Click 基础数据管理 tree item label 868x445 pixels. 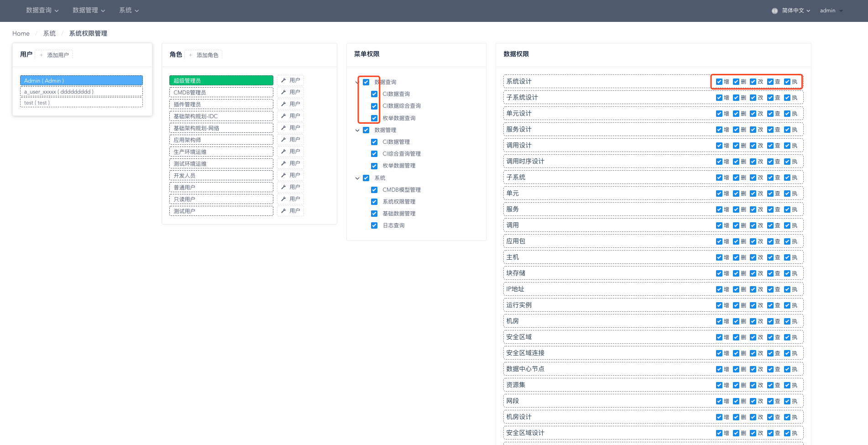[x=399, y=214]
